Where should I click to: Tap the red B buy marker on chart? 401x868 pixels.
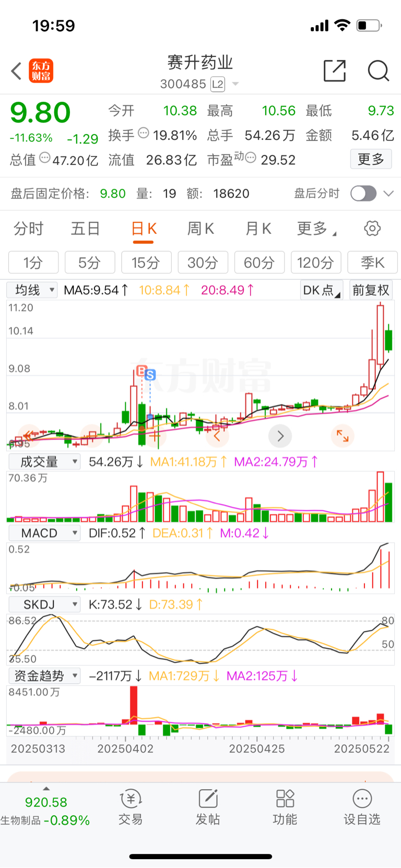pos(141,371)
